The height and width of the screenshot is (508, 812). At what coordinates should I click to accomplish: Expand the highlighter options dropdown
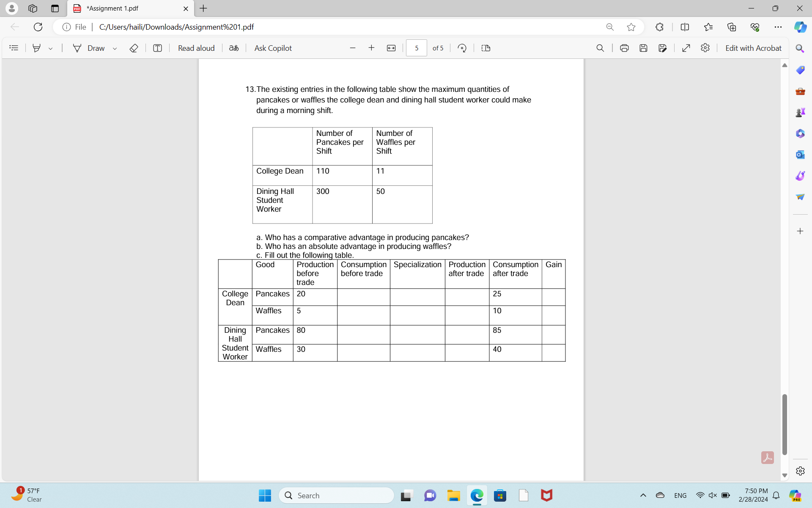(x=51, y=48)
